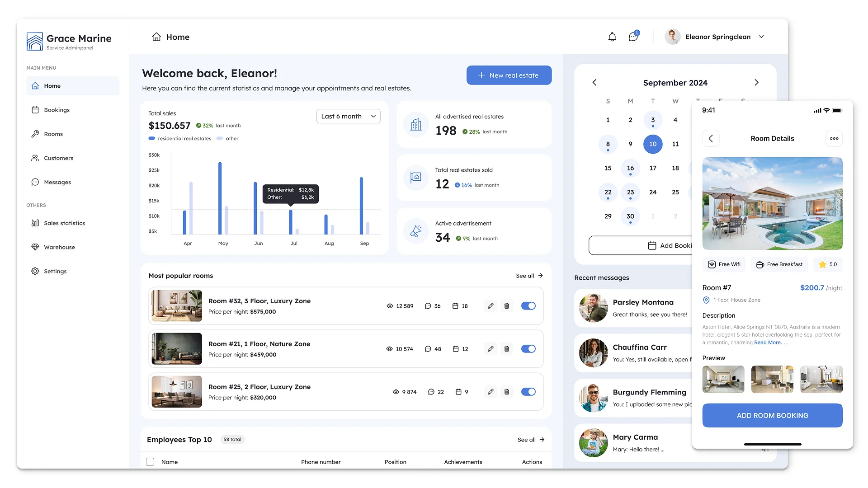Click the location pin icon under Room #7
Screen dimensions: 868x488
[706, 300]
